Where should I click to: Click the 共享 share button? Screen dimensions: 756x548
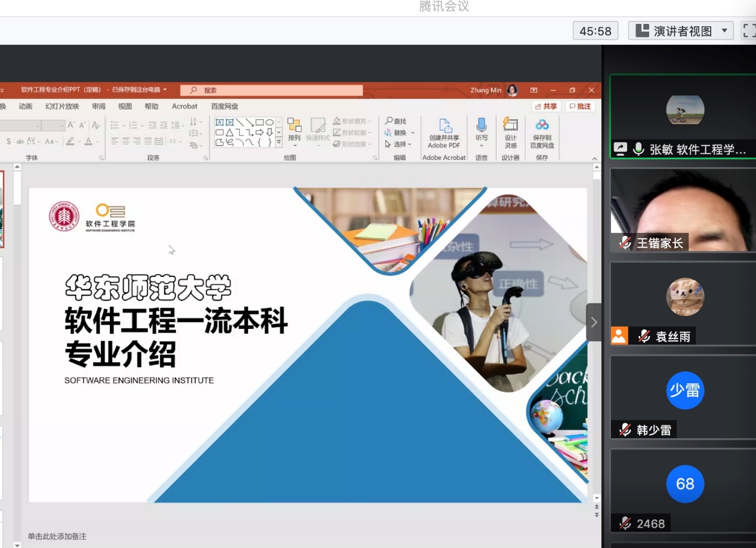coord(546,106)
